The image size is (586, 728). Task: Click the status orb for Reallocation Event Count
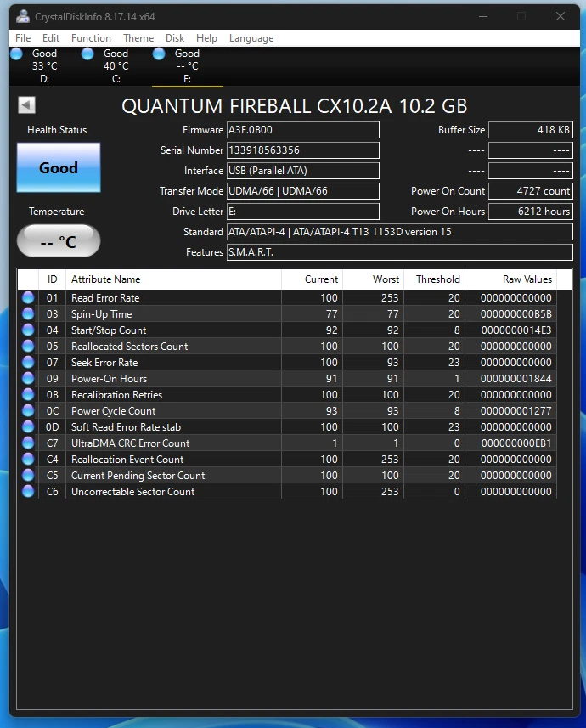tap(28, 460)
